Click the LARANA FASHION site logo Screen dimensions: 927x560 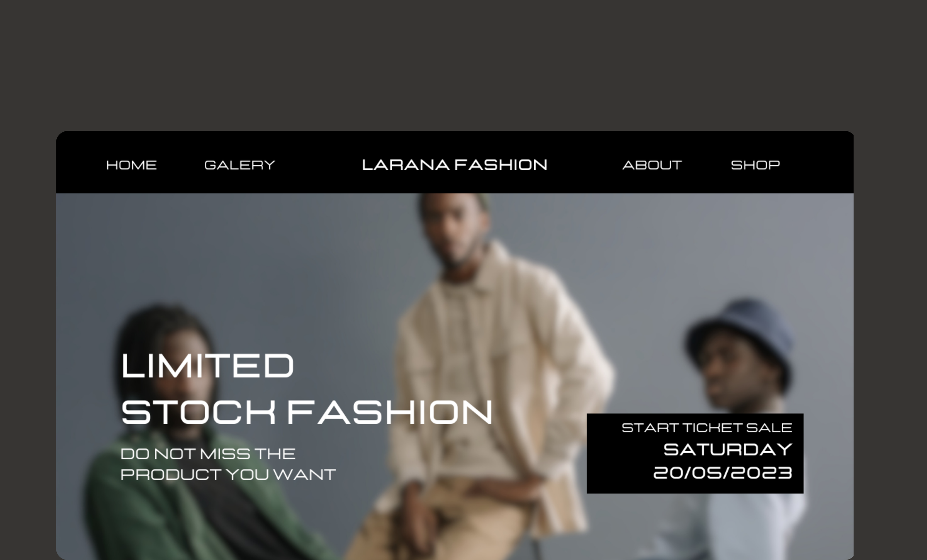coord(455,165)
